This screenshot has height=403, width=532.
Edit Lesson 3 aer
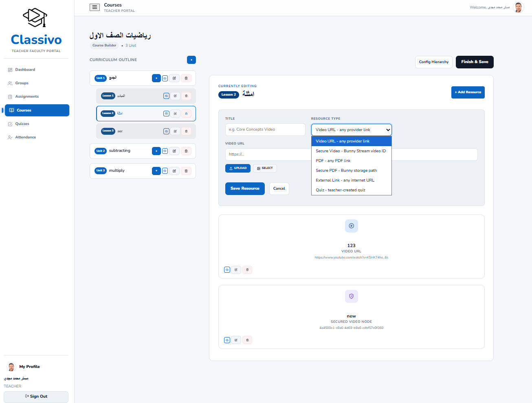175,131
